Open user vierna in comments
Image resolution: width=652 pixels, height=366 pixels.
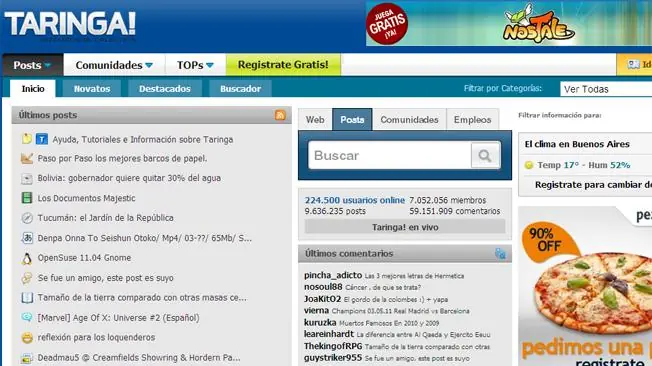click(x=316, y=311)
